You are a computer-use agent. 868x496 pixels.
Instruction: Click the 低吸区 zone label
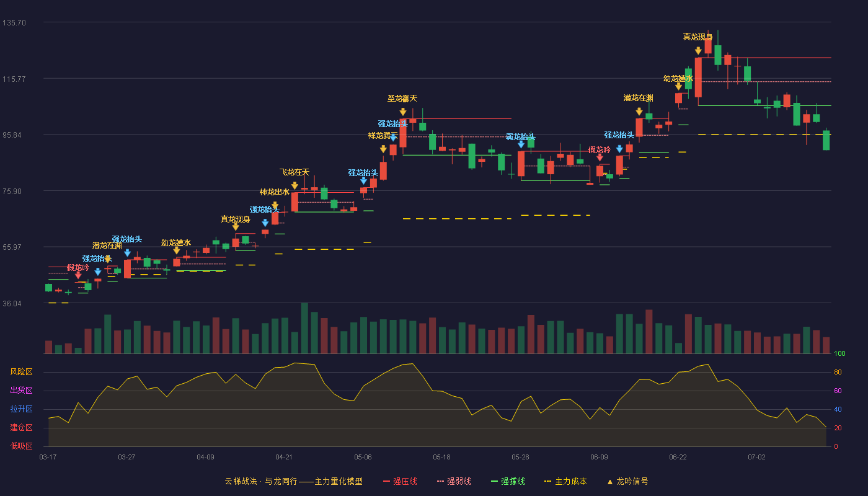[x=21, y=446]
